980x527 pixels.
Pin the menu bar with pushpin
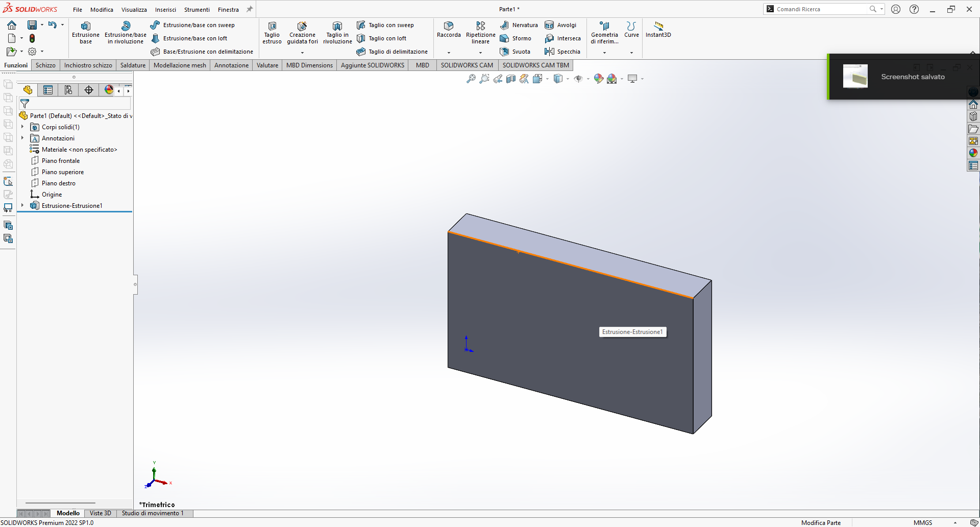point(250,9)
